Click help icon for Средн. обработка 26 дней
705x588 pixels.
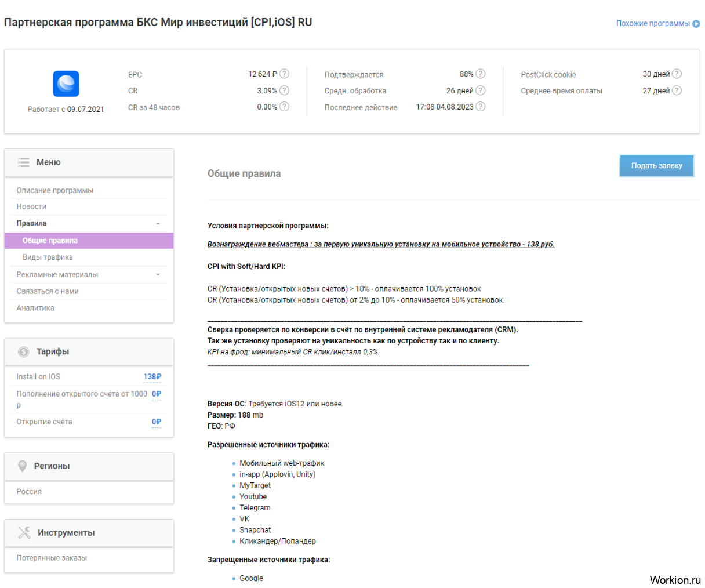pyautogui.click(x=481, y=90)
